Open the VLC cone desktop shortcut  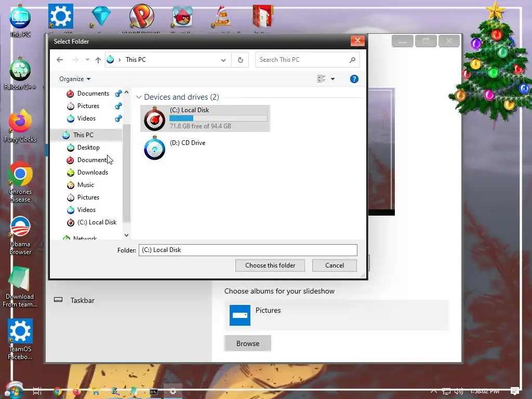click(x=222, y=16)
